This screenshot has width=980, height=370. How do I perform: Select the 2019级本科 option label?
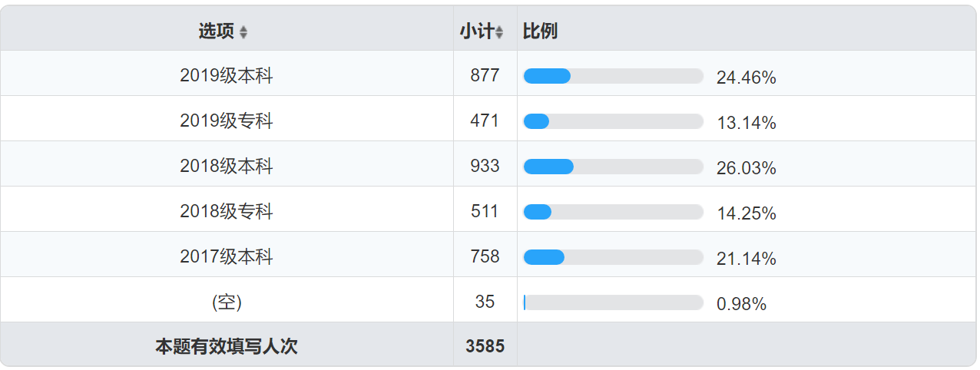227,76
